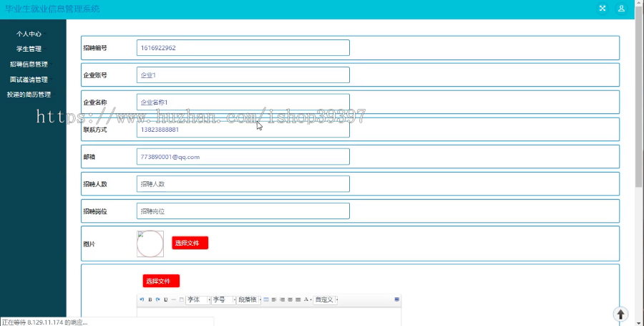Click the 招聘编号 input field
Screen dimensions: 644x326
[x=243, y=48]
